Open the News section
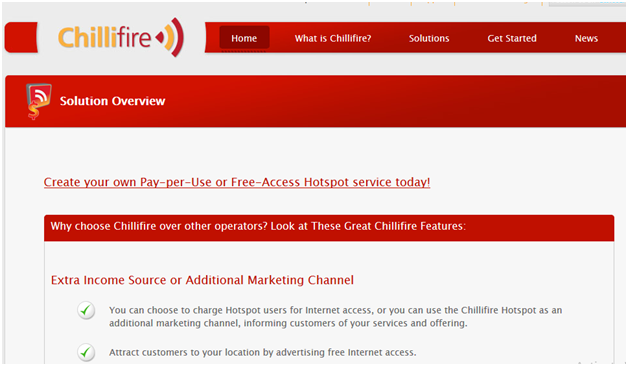This screenshot has height=366, width=628. point(586,38)
